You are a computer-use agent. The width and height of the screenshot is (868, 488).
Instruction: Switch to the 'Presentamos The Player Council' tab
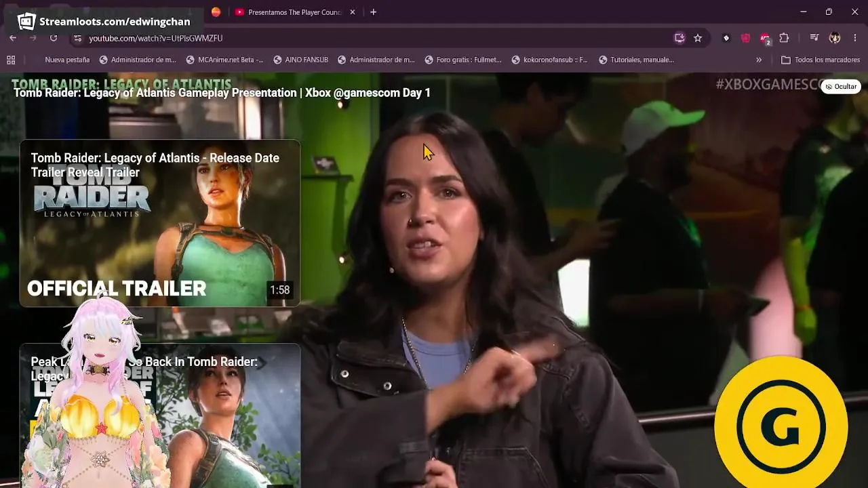coord(295,12)
